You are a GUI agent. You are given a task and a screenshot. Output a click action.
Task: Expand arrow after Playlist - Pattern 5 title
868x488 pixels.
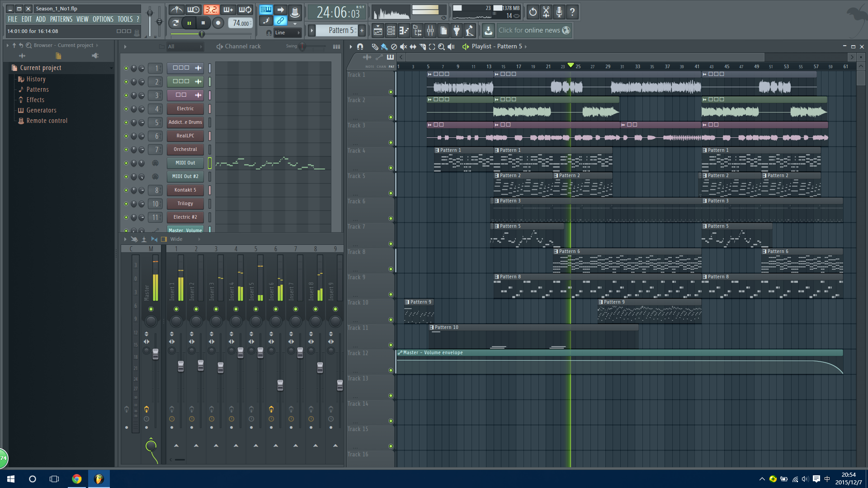click(x=526, y=47)
